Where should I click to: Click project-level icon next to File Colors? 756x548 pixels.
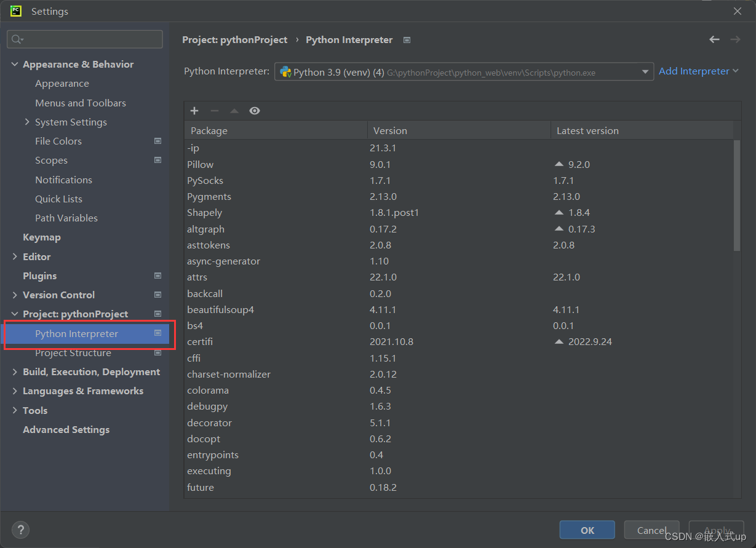pyautogui.click(x=157, y=141)
